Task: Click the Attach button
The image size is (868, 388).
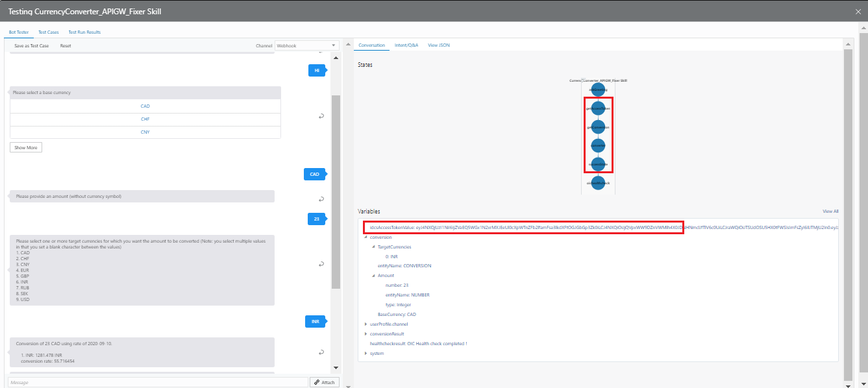Action: [325, 382]
